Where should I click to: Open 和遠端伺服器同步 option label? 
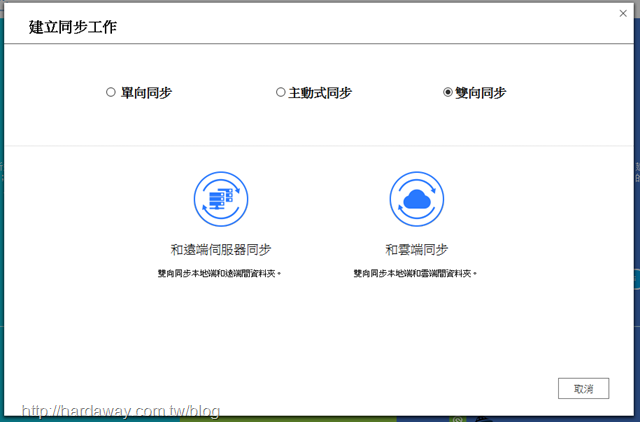(x=221, y=249)
